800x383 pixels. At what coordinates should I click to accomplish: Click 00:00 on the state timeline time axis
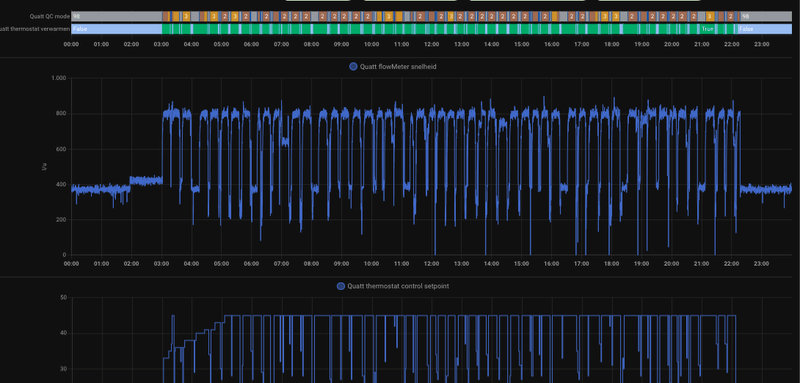(x=71, y=44)
